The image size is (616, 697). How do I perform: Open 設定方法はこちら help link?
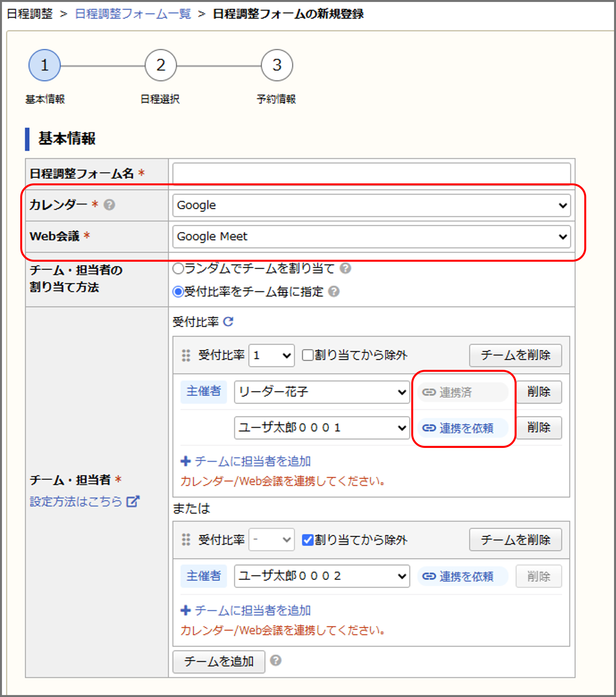85,501
